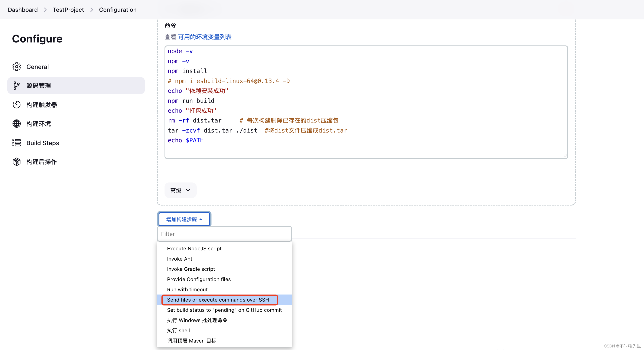
Task: Click the General gear icon
Action: tap(16, 67)
